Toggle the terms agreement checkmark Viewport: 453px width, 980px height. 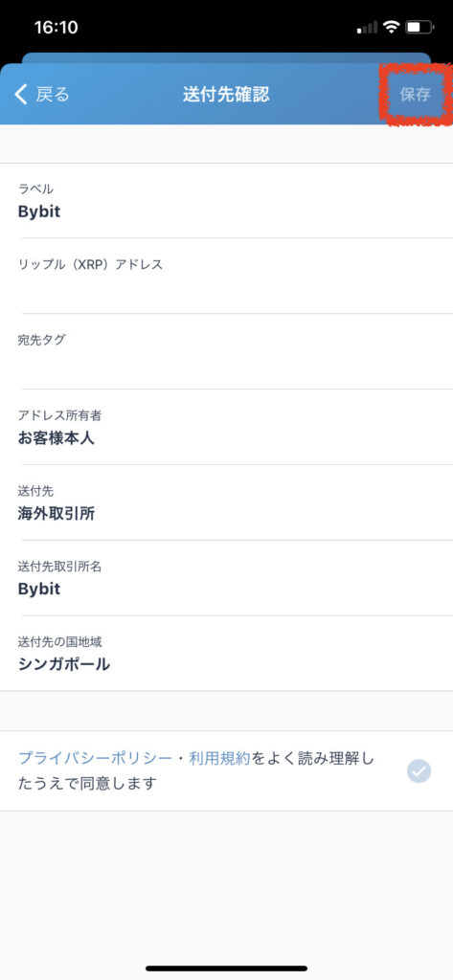[419, 770]
